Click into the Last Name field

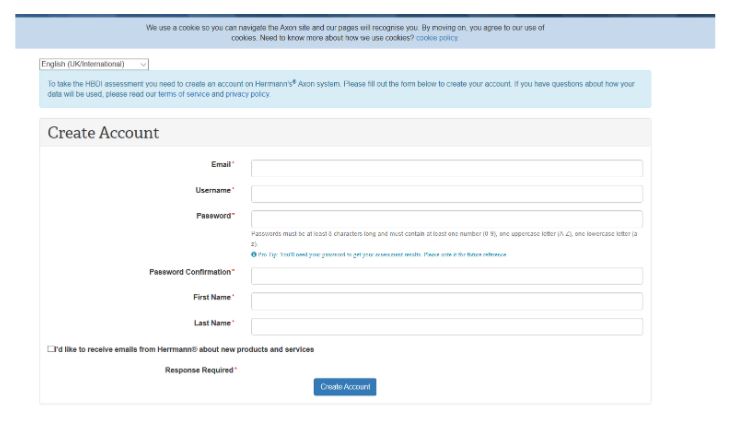click(446, 326)
